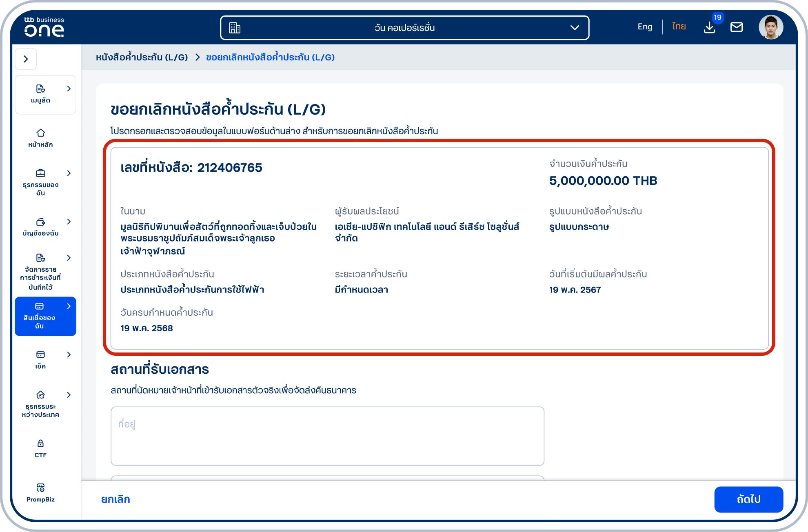
Task: Expand ธุรกรรมระหว่างประเทศ submenu chevron
Action: tap(69, 395)
